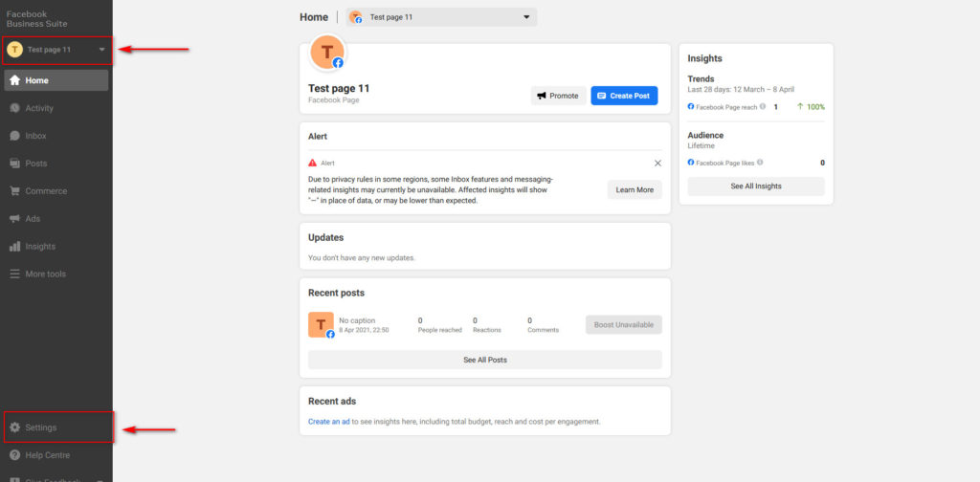Viewport: 980px width, 482px height.
Task: Click info icon next to Facebook Page likes
Action: coord(760,163)
